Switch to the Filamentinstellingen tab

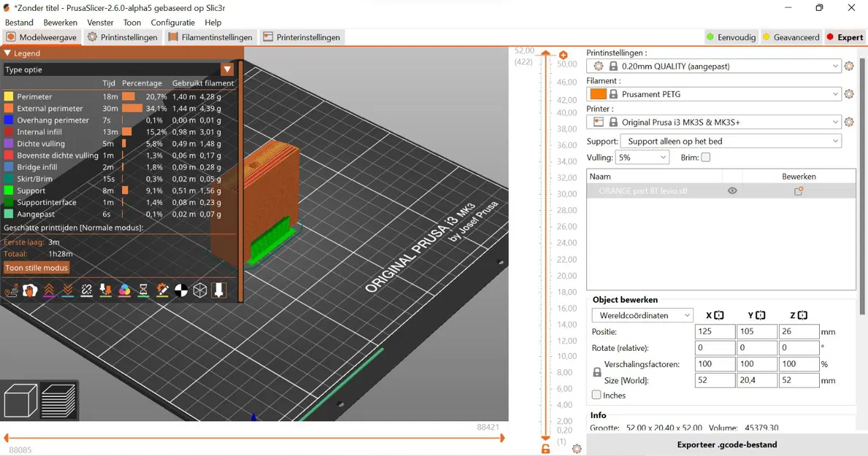tap(210, 37)
